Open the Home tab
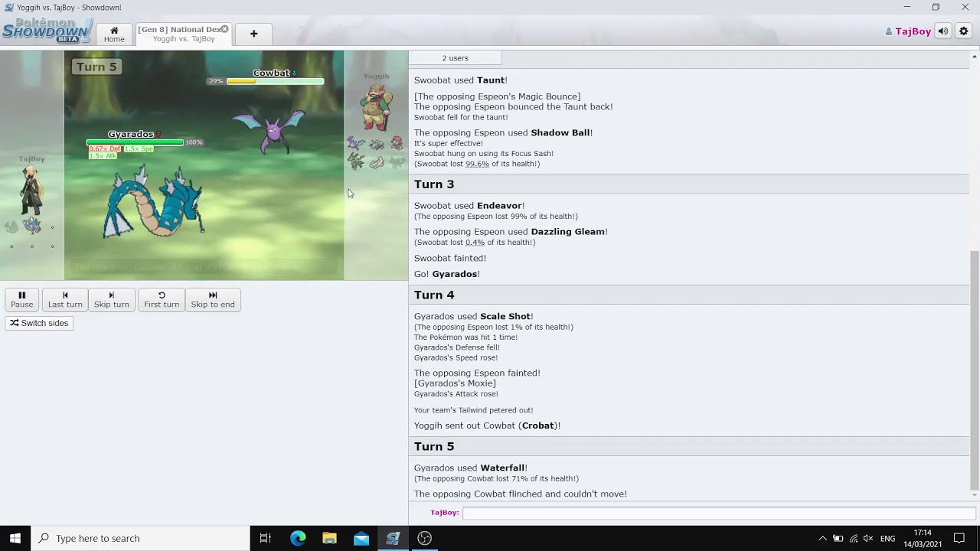 tap(114, 34)
